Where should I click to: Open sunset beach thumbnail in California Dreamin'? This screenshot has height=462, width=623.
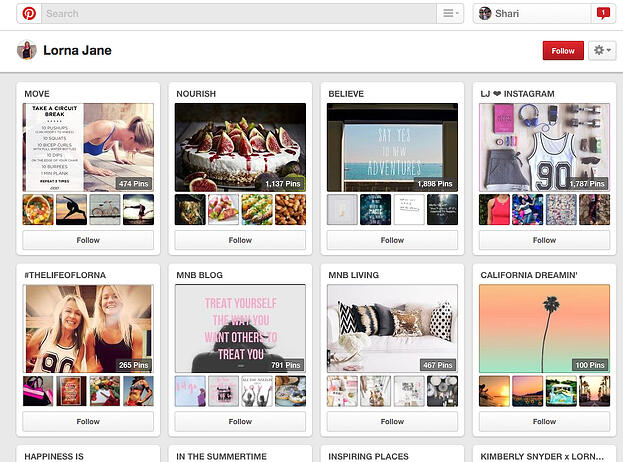495,391
